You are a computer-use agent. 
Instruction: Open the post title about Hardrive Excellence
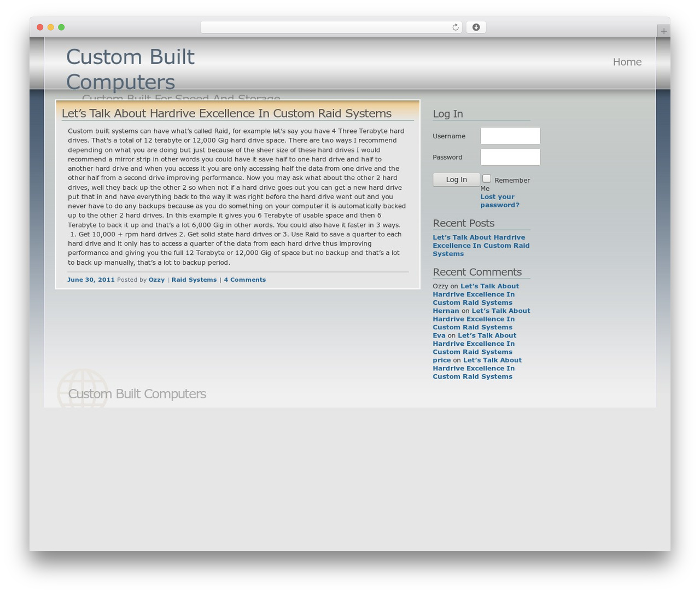tap(226, 113)
